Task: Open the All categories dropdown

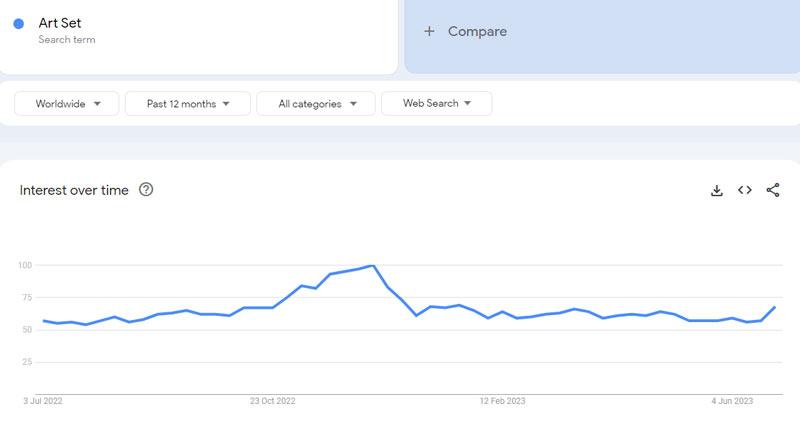Action: pyautogui.click(x=315, y=104)
